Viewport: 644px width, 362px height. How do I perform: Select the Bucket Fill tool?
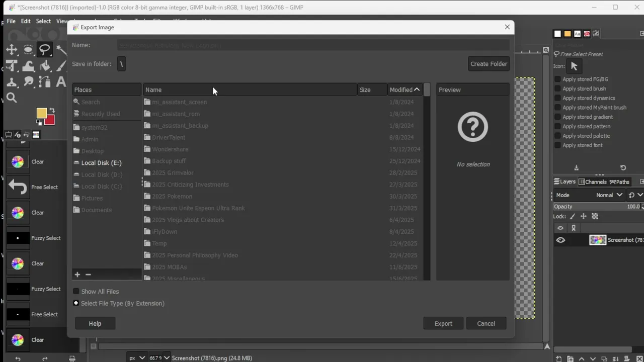click(45, 65)
